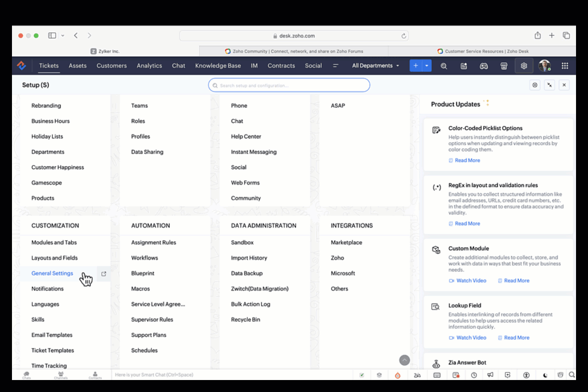Open the Contracts tab

click(281, 66)
